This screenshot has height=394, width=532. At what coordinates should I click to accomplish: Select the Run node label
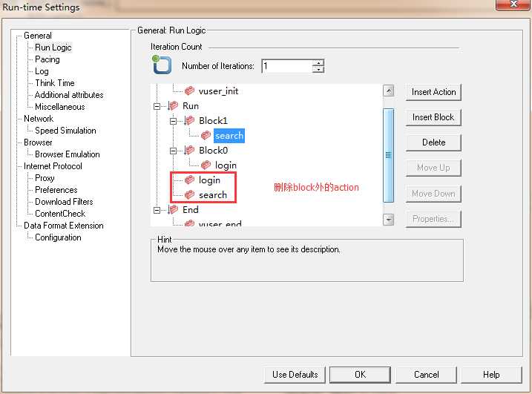coord(191,106)
